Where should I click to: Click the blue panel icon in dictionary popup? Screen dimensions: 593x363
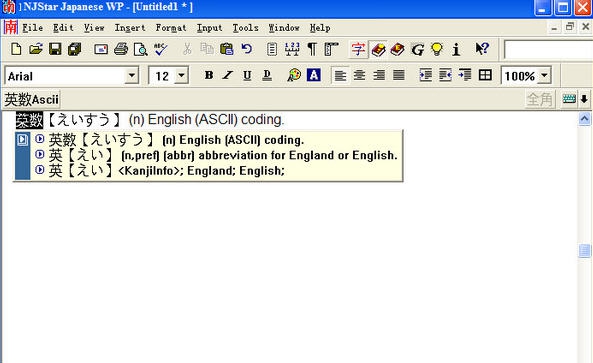click(22, 140)
